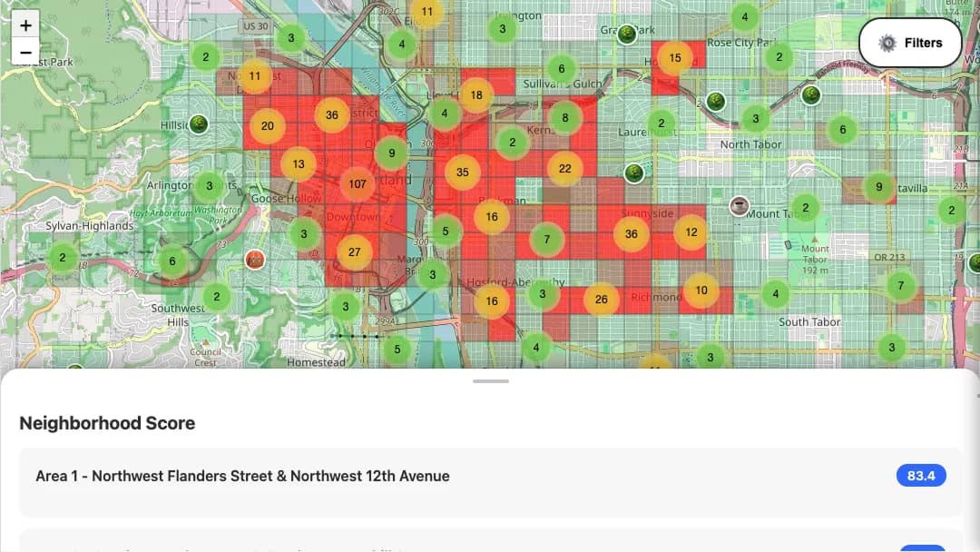The height and width of the screenshot is (552, 980).
Task: Click the 83.4 score badge for Area 1
Action: (921, 475)
